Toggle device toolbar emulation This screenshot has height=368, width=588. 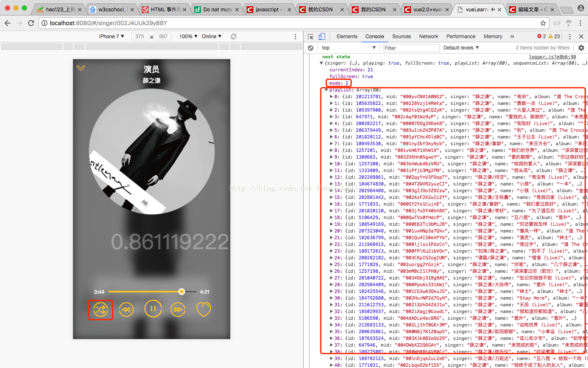pyautogui.click(x=322, y=37)
